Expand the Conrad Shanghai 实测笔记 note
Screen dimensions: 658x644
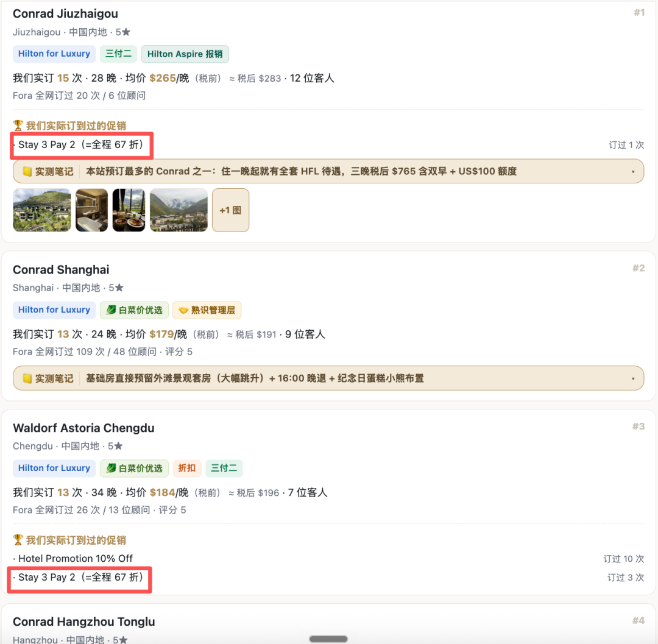(x=328, y=378)
